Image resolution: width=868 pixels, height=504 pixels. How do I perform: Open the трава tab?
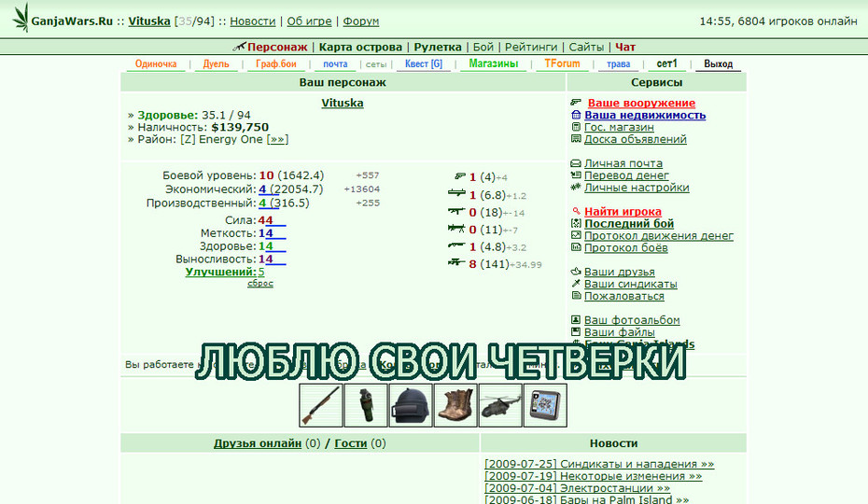(x=619, y=63)
